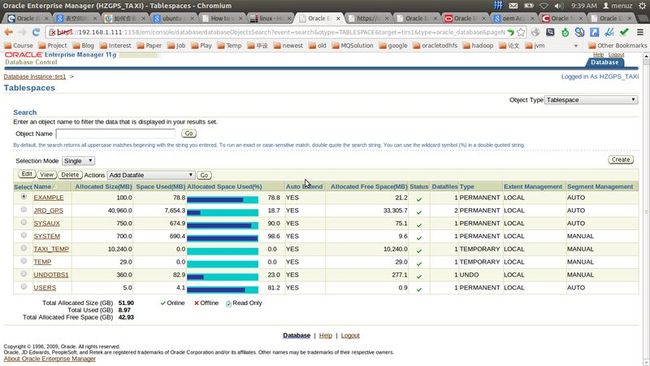
Task: Select the SYSAUX tablespace radio button
Action: (x=24, y=223)
